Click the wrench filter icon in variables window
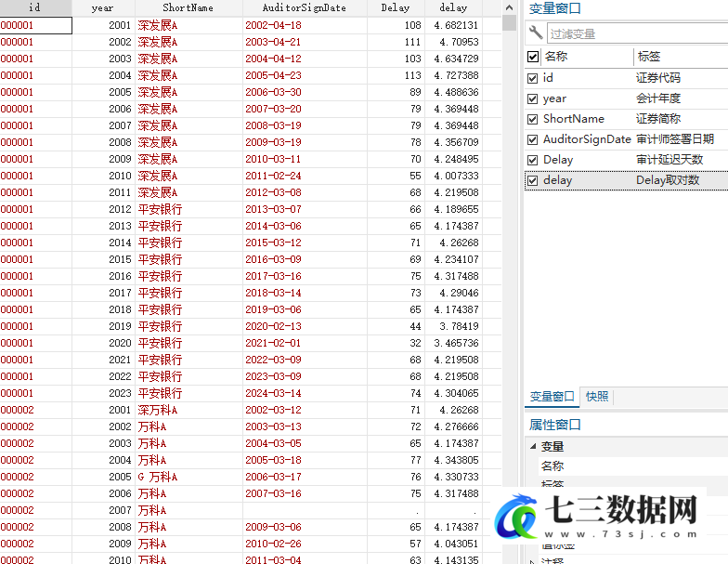The image size is (728, 564). (x=536, y=33)
